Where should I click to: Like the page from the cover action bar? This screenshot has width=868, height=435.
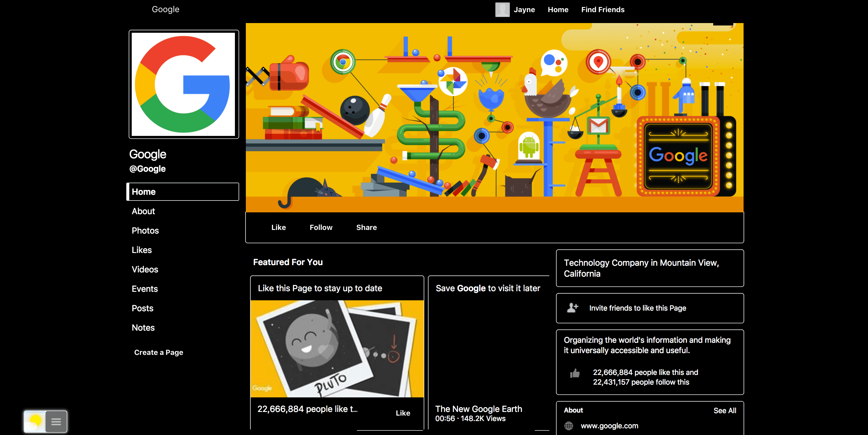click(278, 227)
